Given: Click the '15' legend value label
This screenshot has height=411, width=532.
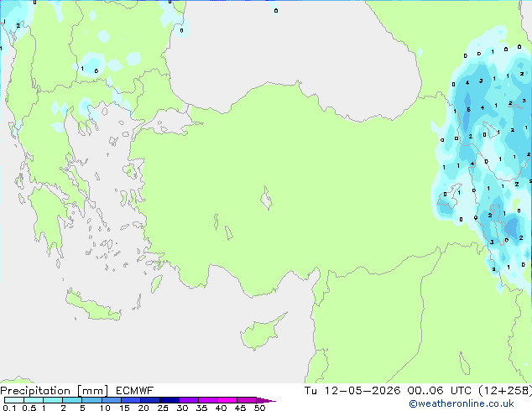Looking at the screenshot, I should (x=124, y=408).
